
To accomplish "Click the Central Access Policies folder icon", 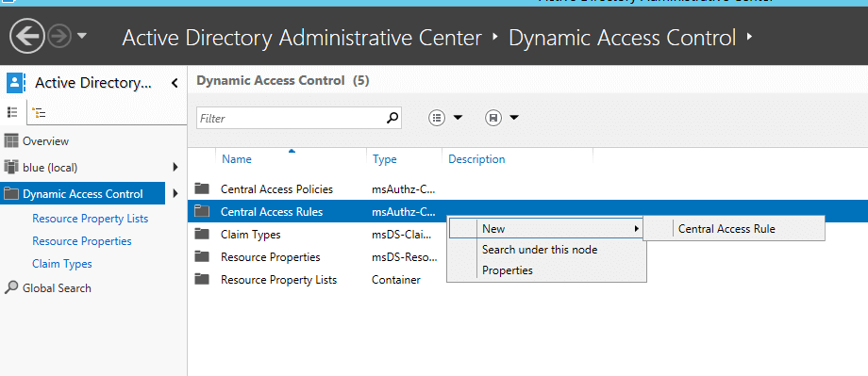I will pos(202,188).
